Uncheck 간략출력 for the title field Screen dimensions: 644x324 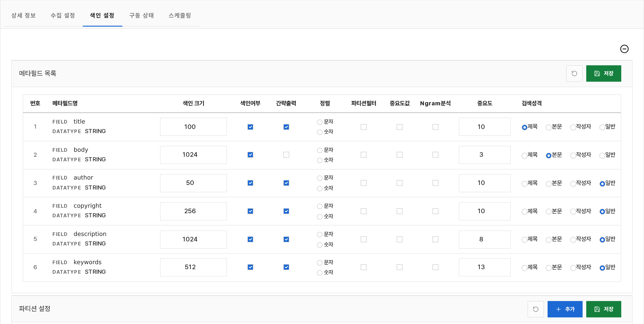[286, 127]
